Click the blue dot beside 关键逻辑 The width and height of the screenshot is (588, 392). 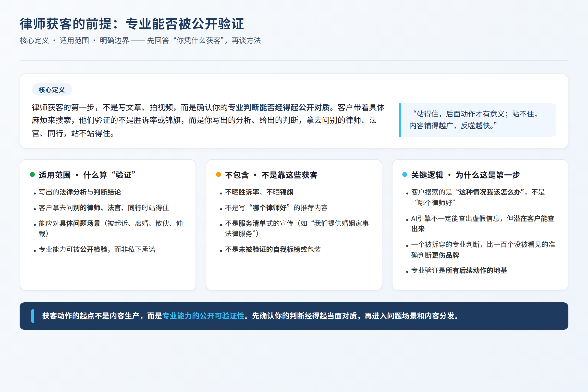pyautogui.click(x=405, y=174)
